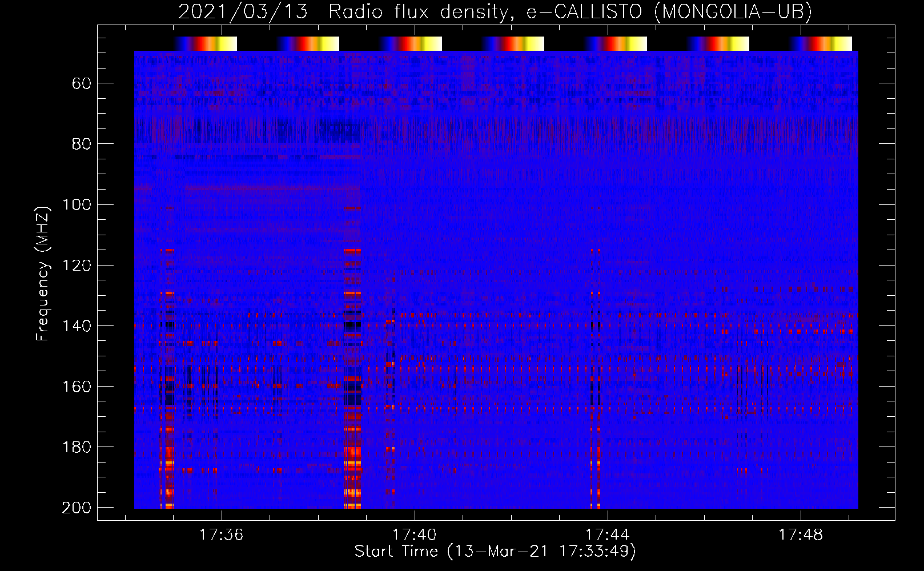This screenshot has width=924, height=571.
Task: Click the 100 frequency tick label
Action: [77, 205]
